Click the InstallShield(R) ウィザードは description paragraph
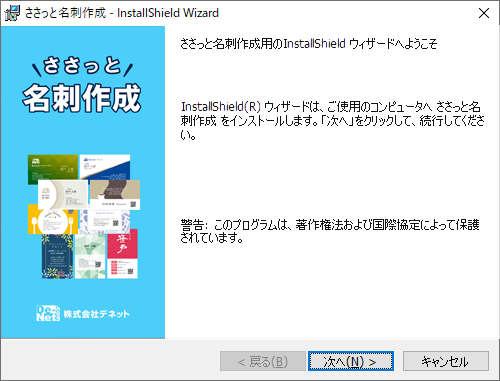This screenshot has width=500, height=381. pyautogui.click(x=332, y=120)
